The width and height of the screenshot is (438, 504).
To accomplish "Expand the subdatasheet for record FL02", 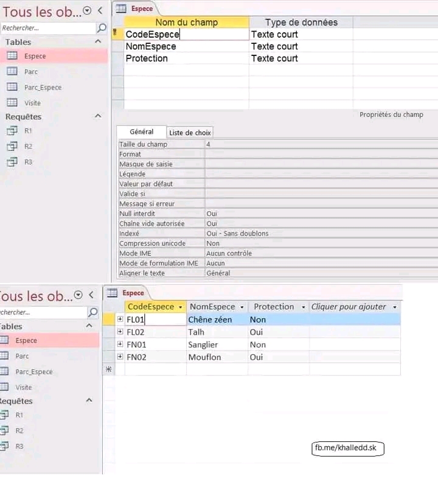I will click(x=120, y=332).
